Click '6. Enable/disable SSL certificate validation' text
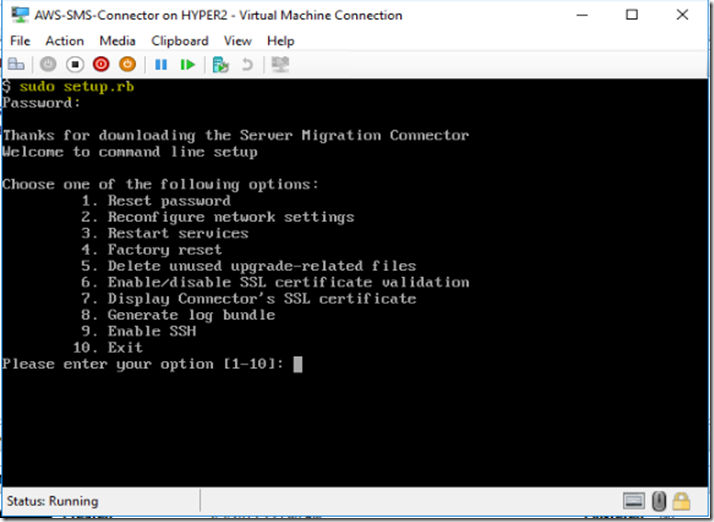This screenshot has width=714, height=522. click(275, 282)
